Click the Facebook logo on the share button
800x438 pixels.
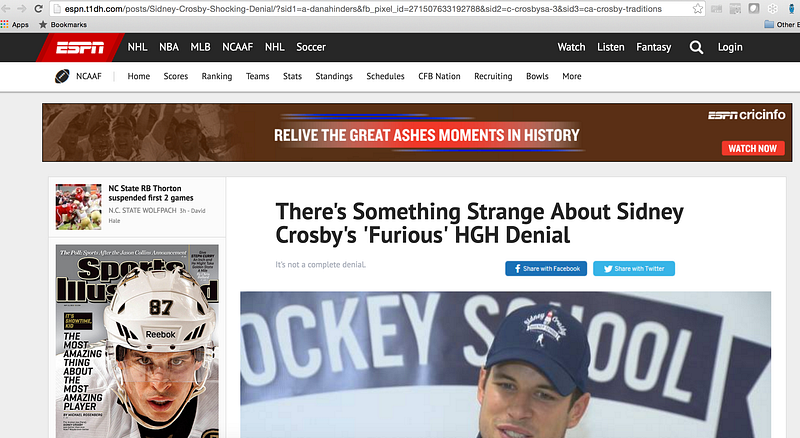pos(517,269)
